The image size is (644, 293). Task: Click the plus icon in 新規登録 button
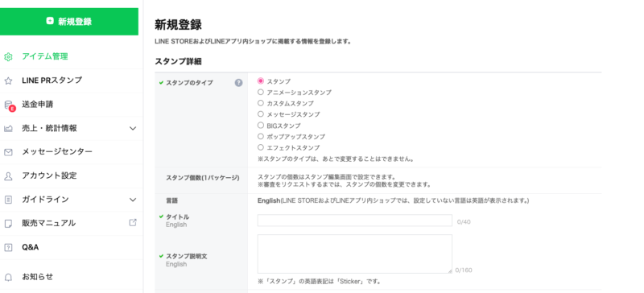[x=50, y=21]
